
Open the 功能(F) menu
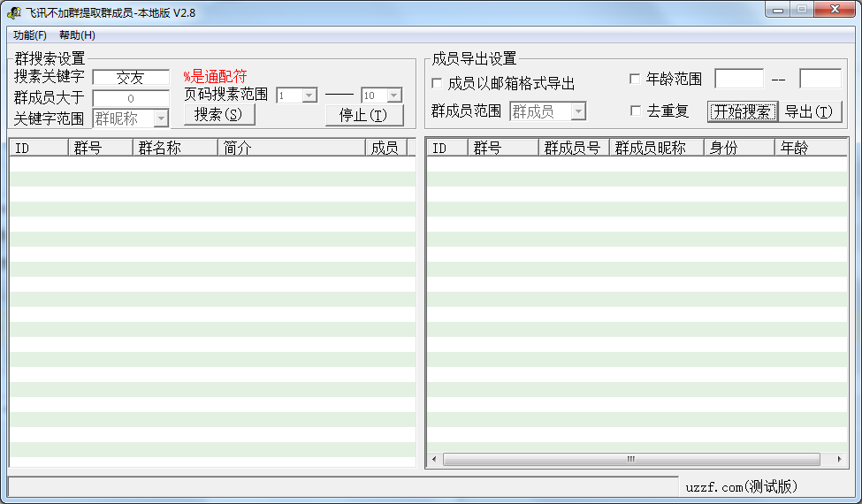click(x=30, y=35)
